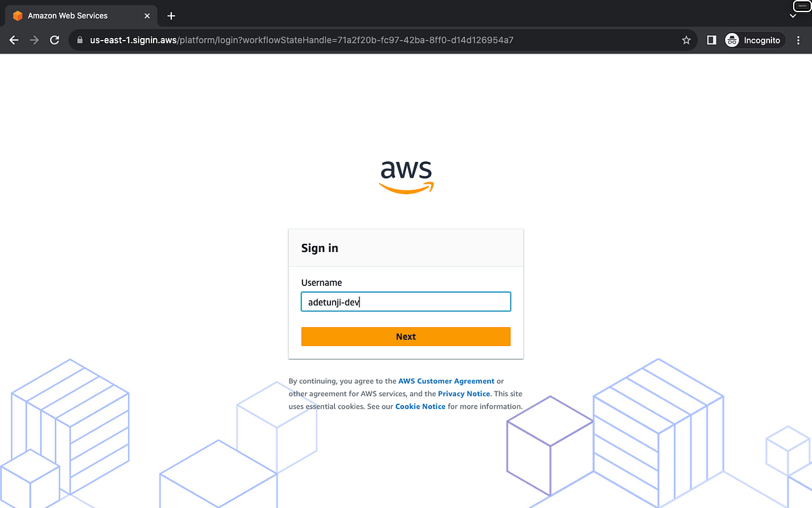Open the AWS Customer Agreement link

pyautogui.click(x=446, y=381)
